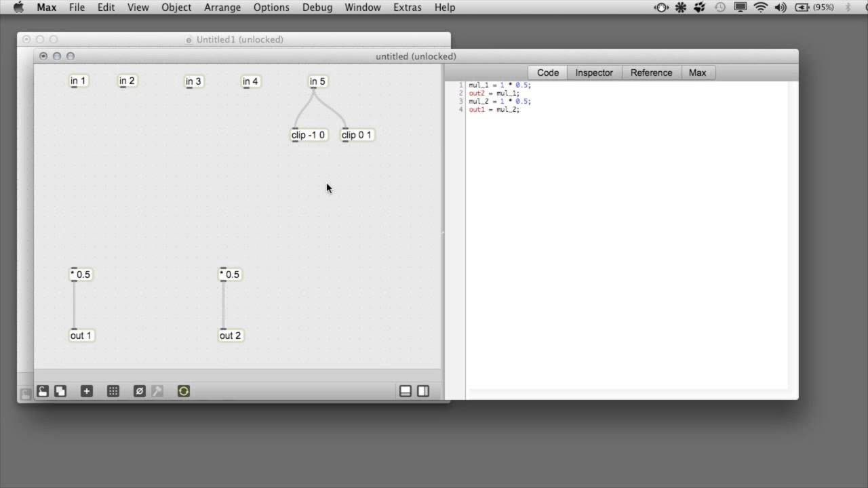The height and width of the screenshot is (488, 868).
Task: Switch to the Inspector tab
Action: click(x=594, y=73)
